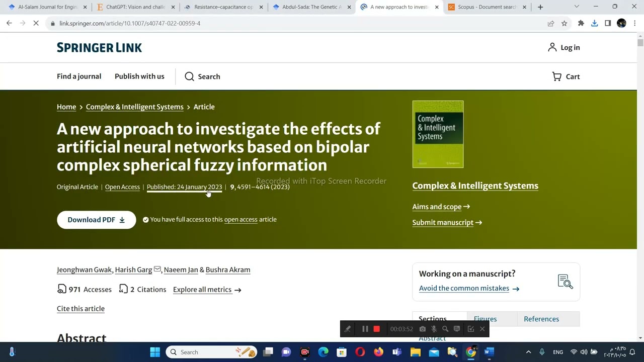Bookmark this page with the star icon
Image resolution: width=644 pixels, height=362 pixels.
point(565,23)
